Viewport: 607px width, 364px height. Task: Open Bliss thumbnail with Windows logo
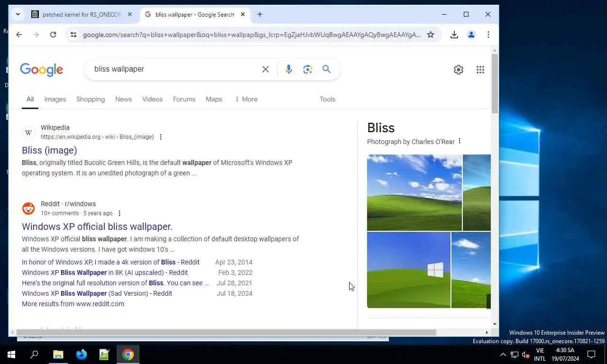(409, 270)
